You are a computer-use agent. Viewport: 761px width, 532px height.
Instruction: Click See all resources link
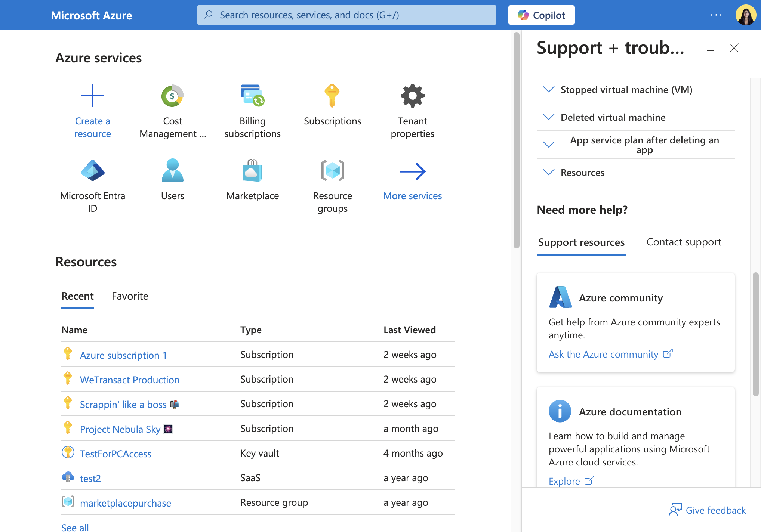click(75, 527)
